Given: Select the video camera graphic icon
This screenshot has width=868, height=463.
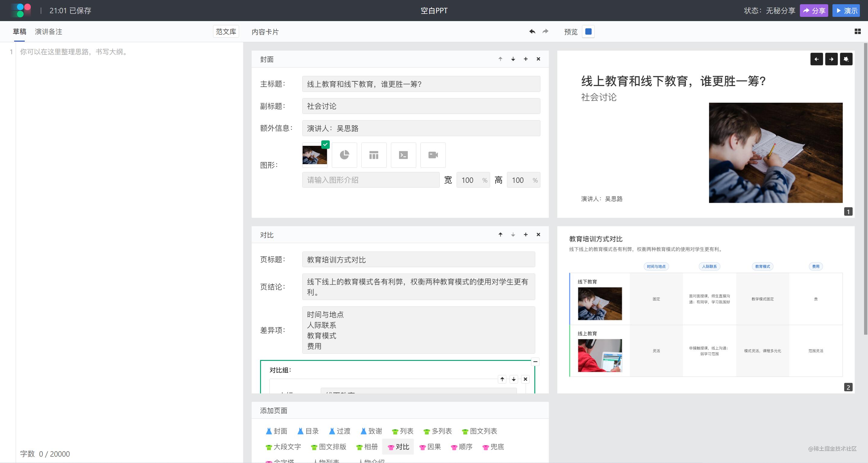Looking at the screenshot, I should (x=433, y=155).
